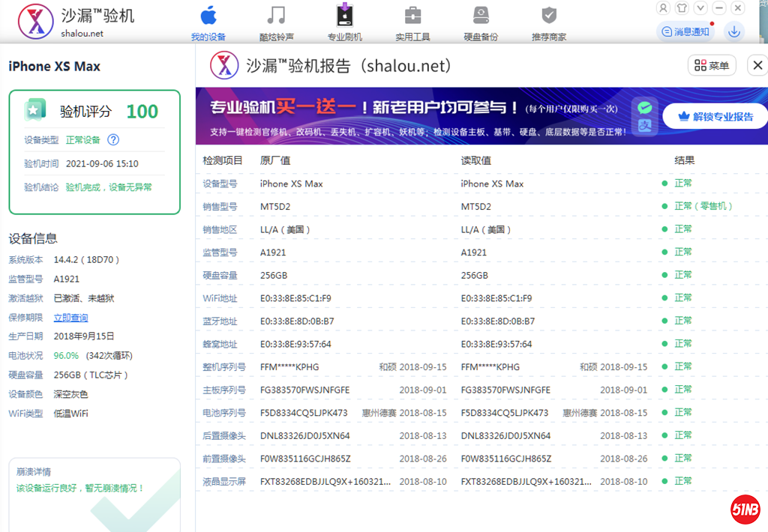
Task: Click the 立即查询 warranty lookup link
Action: tap(70, 318)
